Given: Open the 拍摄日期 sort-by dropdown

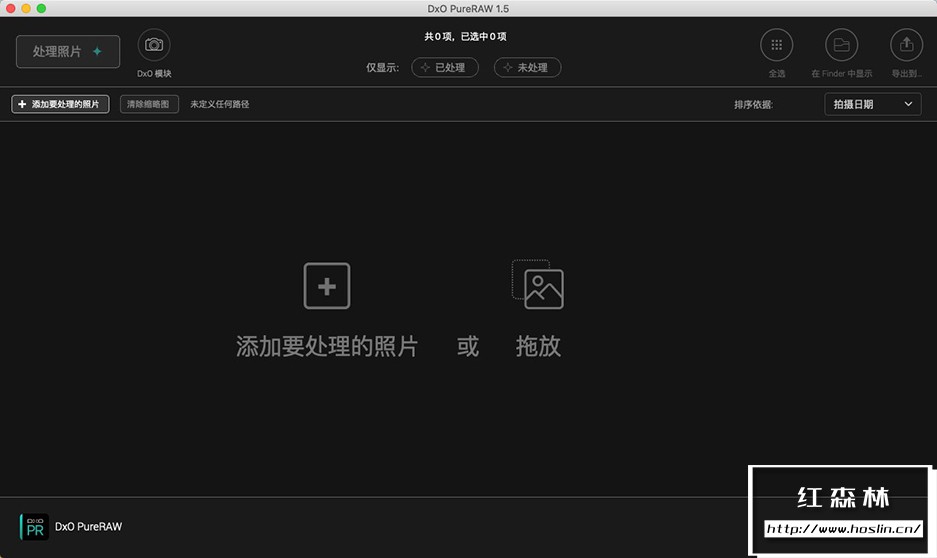Looking at the screenshot, I should [872, 104].
